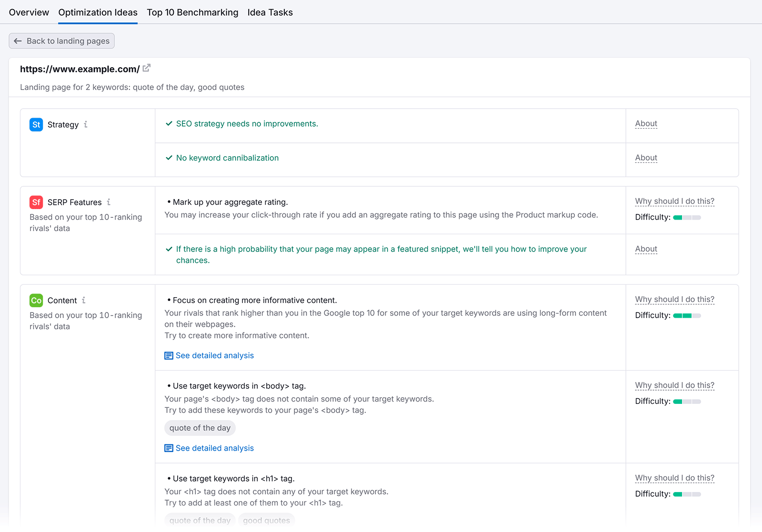Click Back to landing pages
Viewport: 762px width, 532px height.
point(61,41)
